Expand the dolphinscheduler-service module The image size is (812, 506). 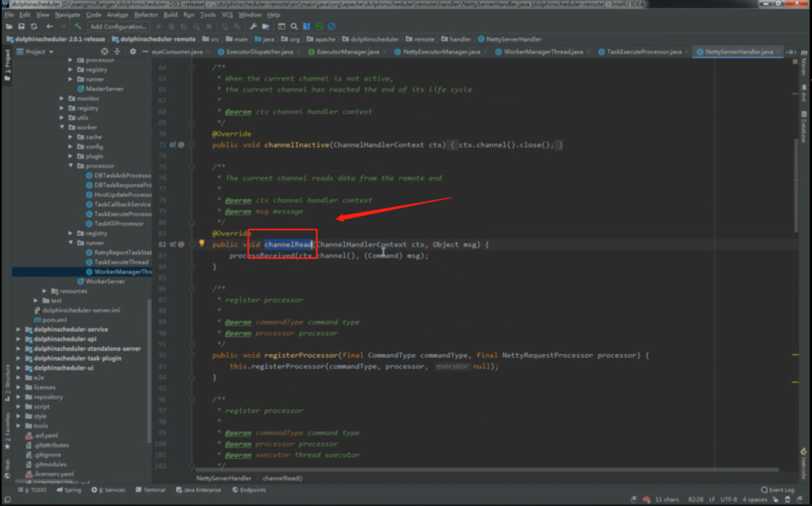[x=19, y=329]
